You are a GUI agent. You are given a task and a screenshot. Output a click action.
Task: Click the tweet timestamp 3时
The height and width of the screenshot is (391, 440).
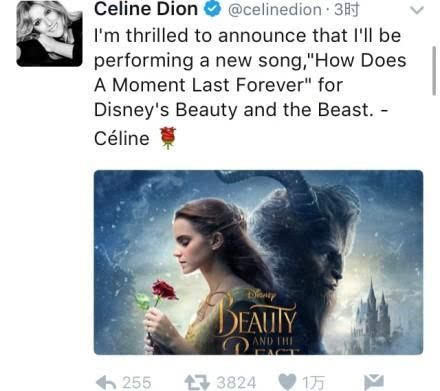click(x=347, y=10)
